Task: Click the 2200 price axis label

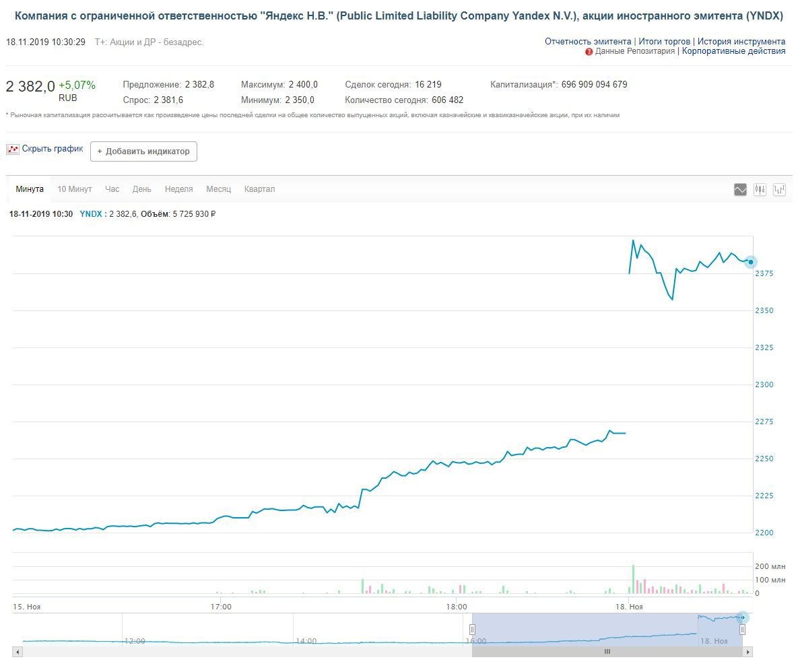Action: point(764,533)
